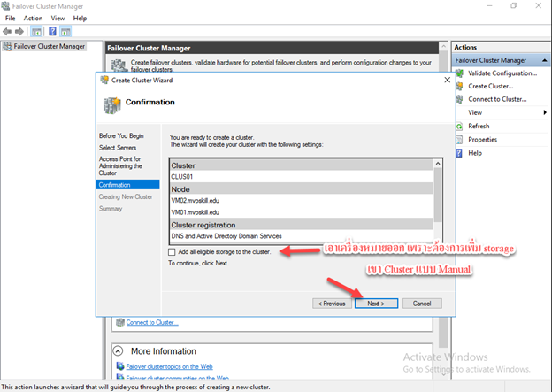Click the Failover Cluster Manager window title icon
The height and width of the screenshot is (392, 552).
click(5, 6)
